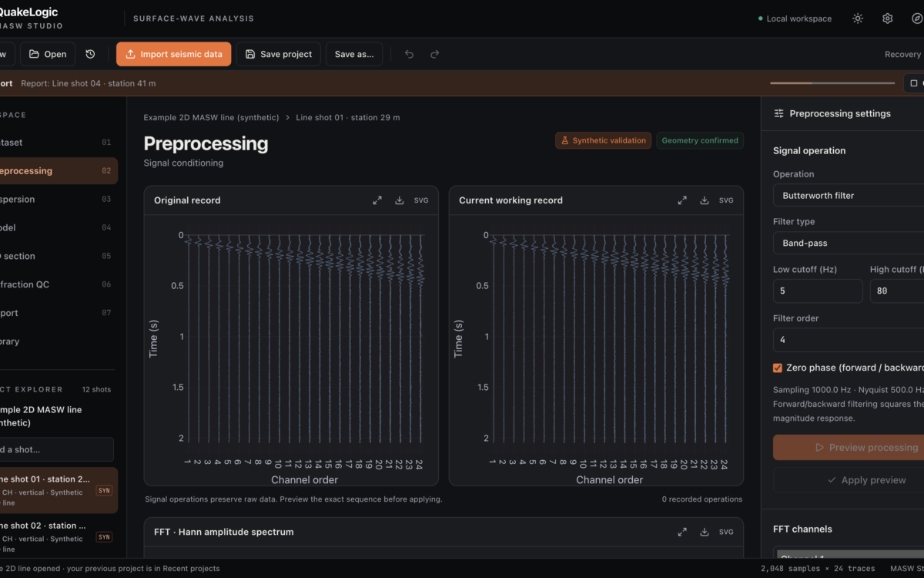Export the Original record as SVG

[x=421, y=200]
